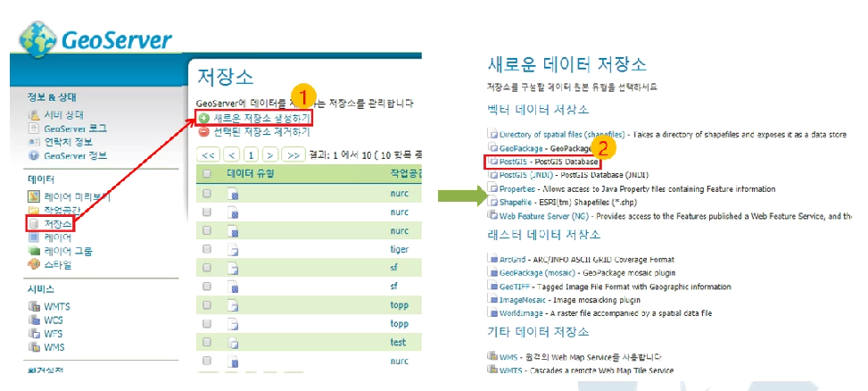This screenshot has width=868, height=391.
Task: Go to next page with > button
Action: 270,154
